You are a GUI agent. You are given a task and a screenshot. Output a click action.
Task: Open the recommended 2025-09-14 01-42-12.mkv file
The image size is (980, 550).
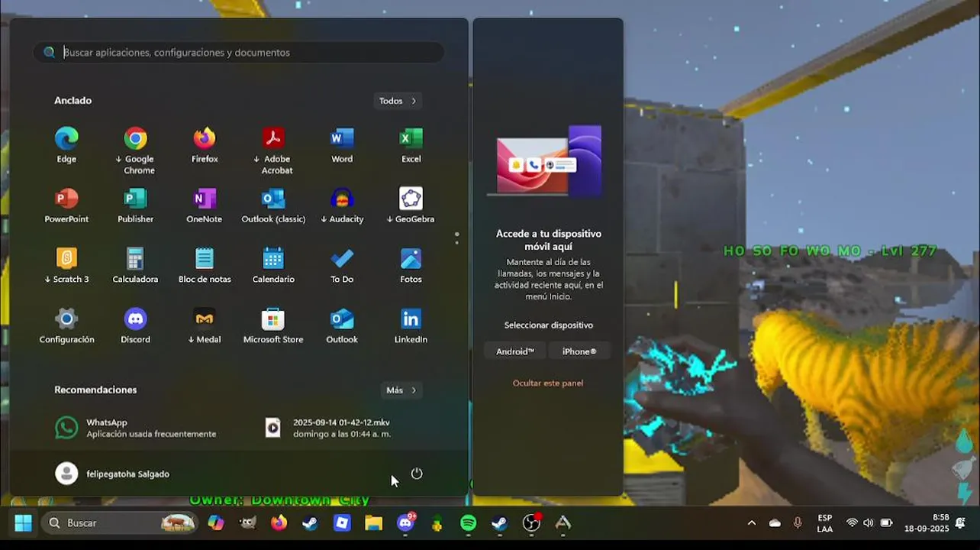[x=328, y=428]
